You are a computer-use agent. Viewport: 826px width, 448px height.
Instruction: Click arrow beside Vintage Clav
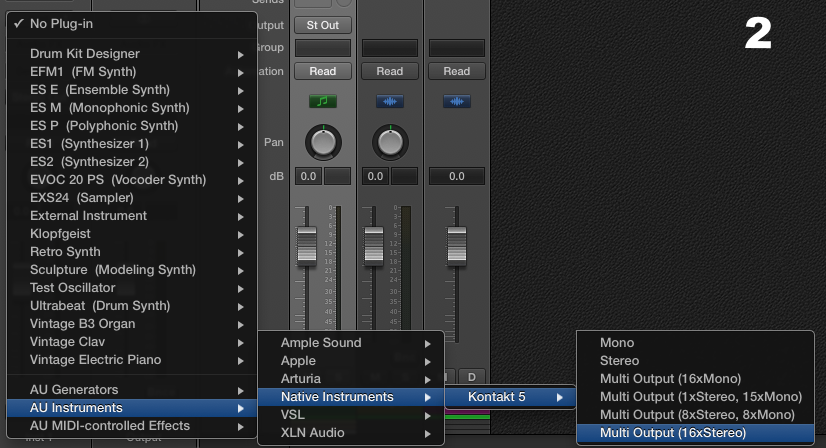tap(240, 343)
